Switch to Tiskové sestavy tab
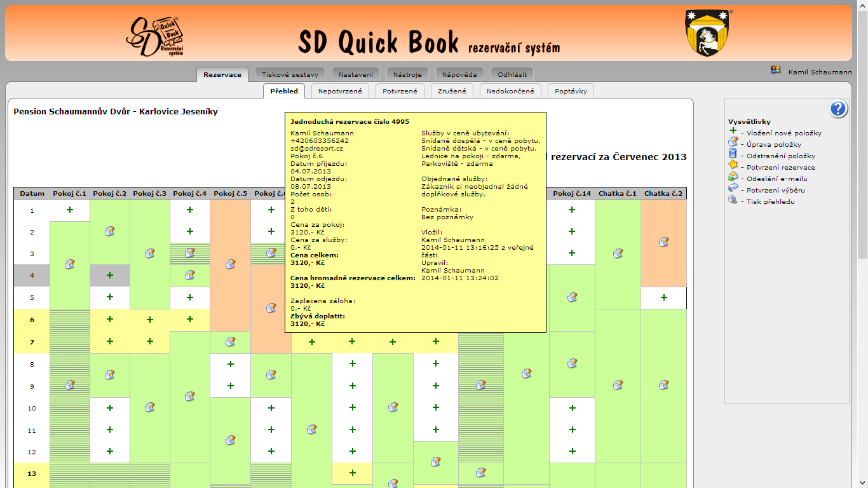868x488 pixels. click(290, 75)
